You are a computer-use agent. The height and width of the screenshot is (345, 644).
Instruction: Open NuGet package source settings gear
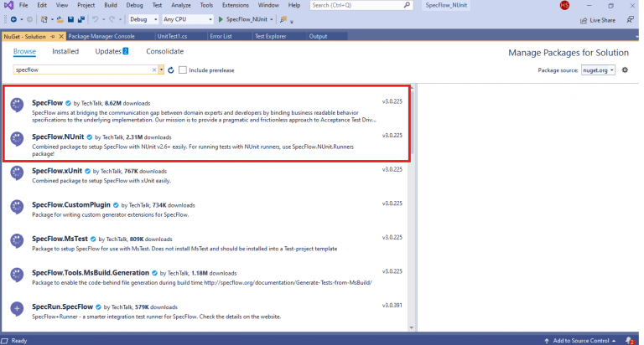point(626,70)
